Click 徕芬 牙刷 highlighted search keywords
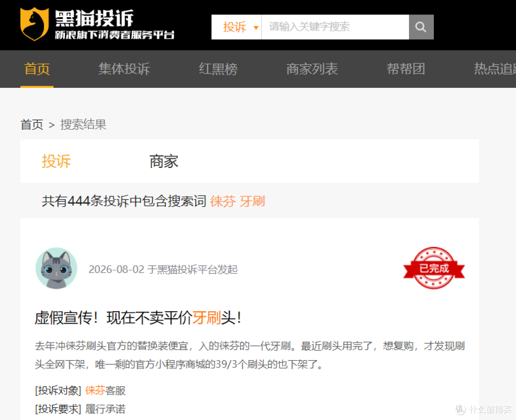Viewport: 516px width, 420px height. point(237,201)
